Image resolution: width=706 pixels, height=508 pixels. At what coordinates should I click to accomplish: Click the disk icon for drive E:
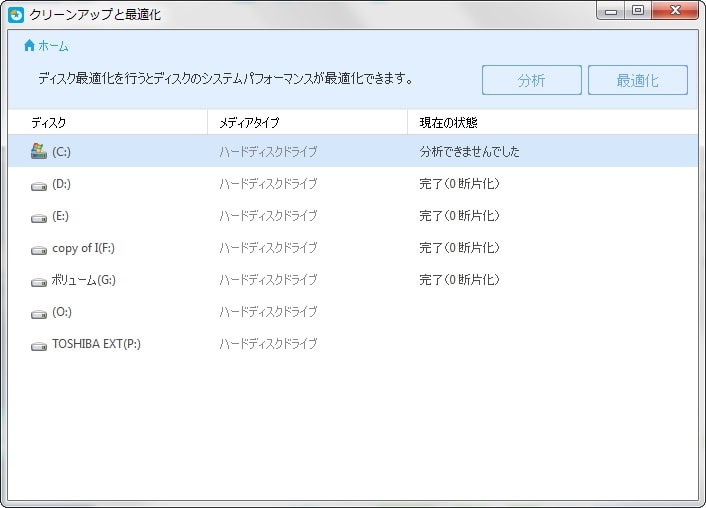pos(39,217)
